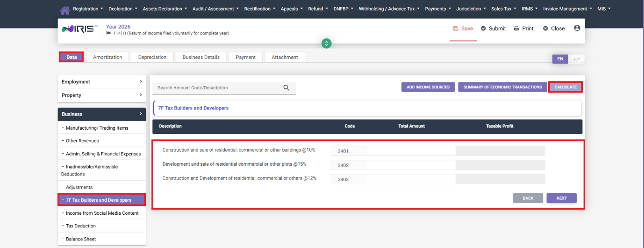Open Balance Sheet item
The height and width of the screenshot is (248, 644).
102,239
